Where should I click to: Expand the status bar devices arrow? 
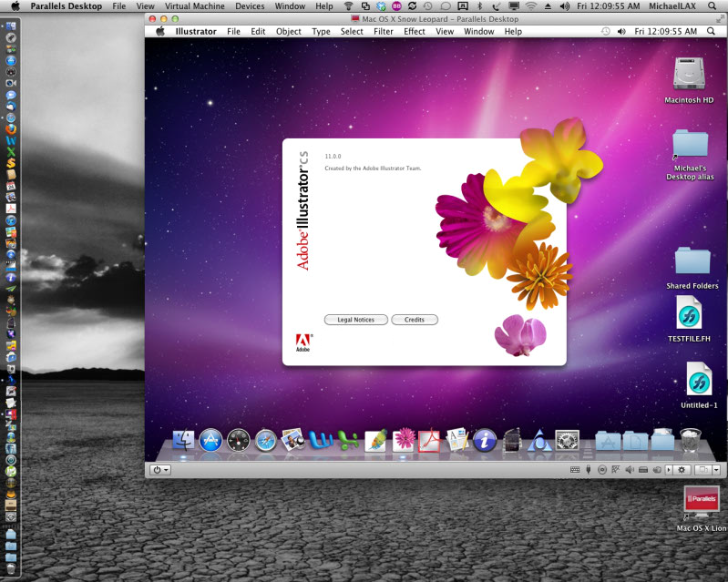point(669,470)
